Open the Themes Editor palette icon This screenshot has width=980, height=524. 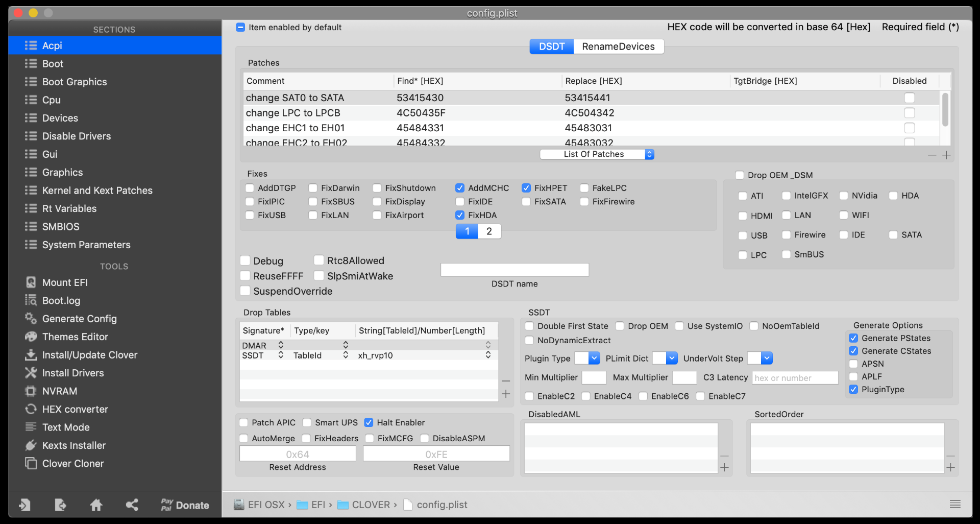click(x=31, y=337)
